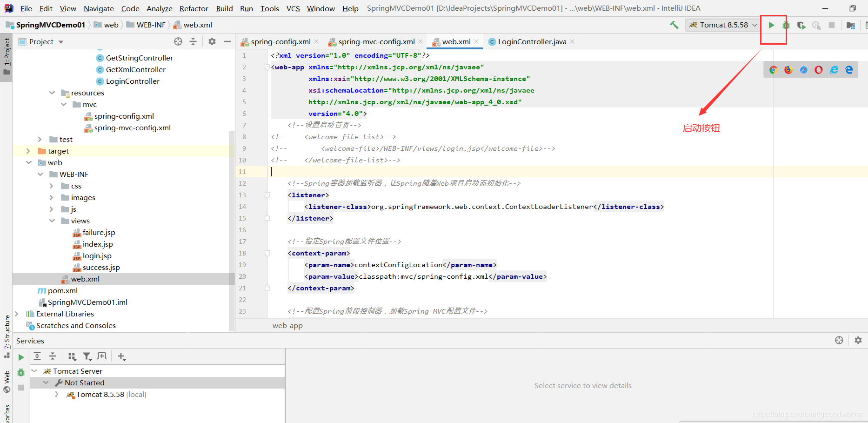868x423 pixels.
Task: Collapse all in Services toolbar
Action: click(x=53, y=356)
